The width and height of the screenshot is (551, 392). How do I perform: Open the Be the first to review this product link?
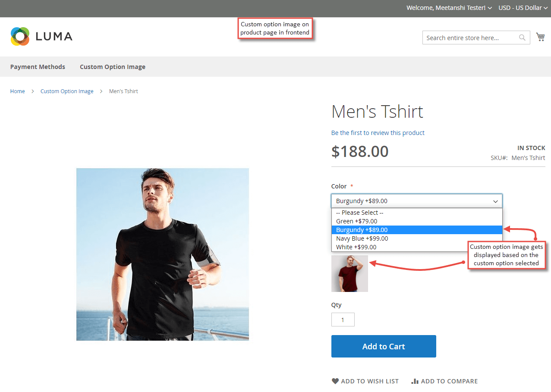[378, 132]
